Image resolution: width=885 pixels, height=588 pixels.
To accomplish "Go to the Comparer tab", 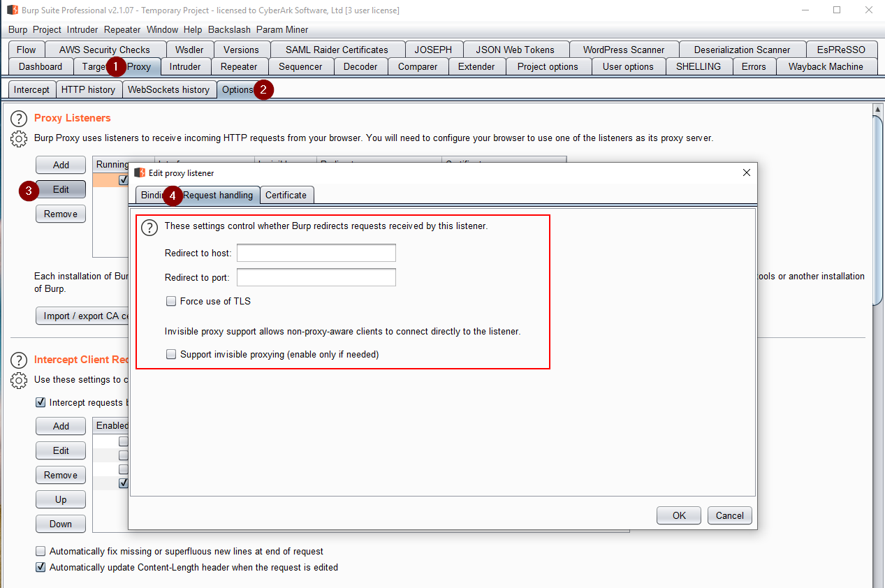I will coord(418,66).
